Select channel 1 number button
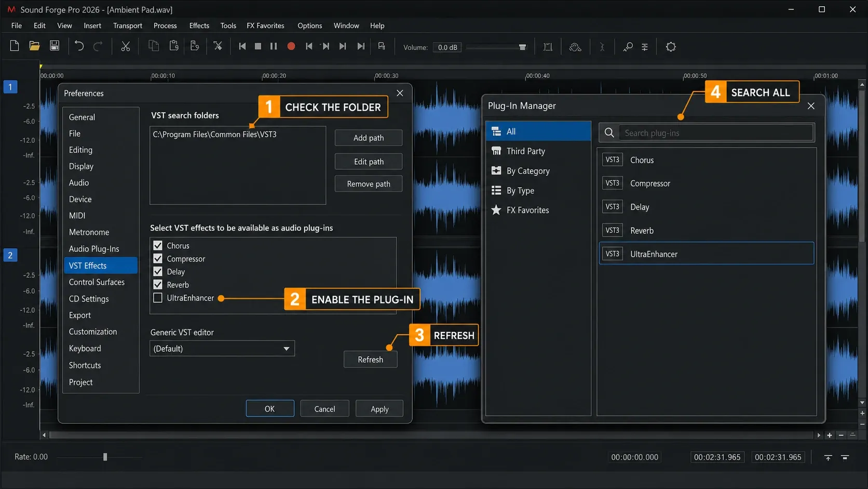 coord(10,87)
